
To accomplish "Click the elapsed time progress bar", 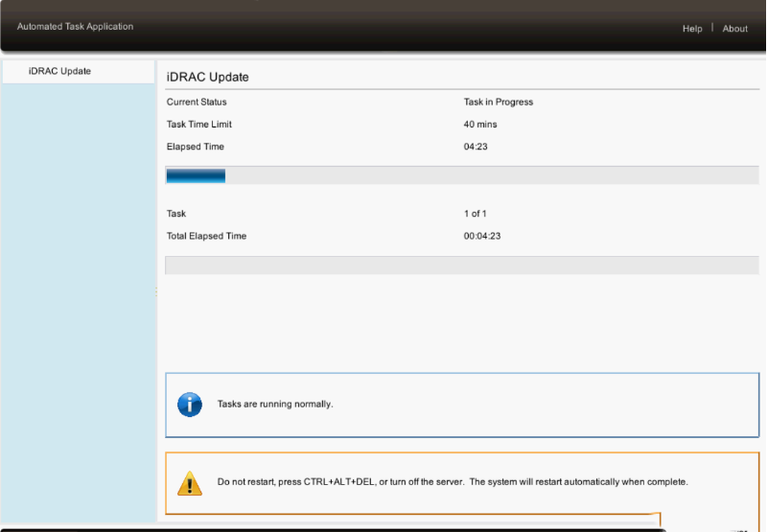I will 462,175.
